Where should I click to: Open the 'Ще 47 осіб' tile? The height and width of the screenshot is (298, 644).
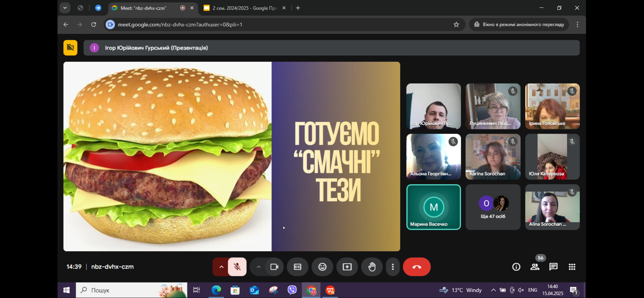tap(493, 207)
